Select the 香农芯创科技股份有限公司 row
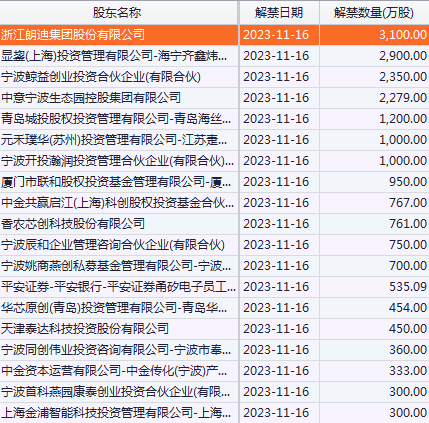Viewport: 429px width, 423px height. click(214, 224)
